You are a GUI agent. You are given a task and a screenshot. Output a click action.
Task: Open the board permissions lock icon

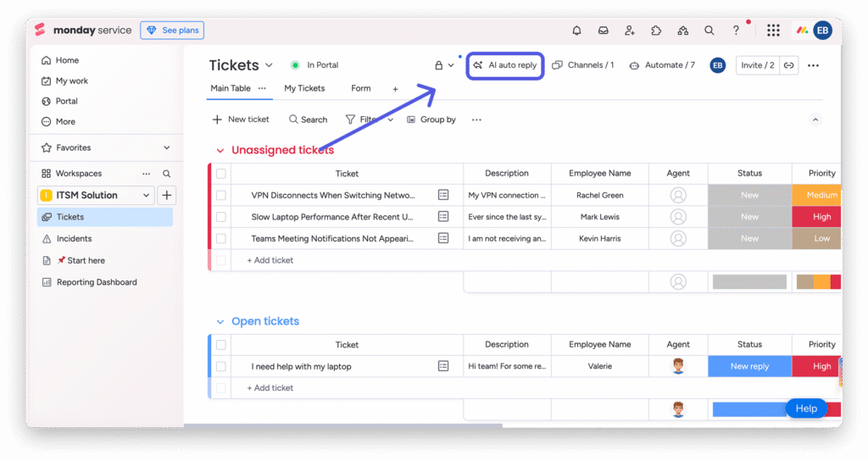(x=438, y=65)
